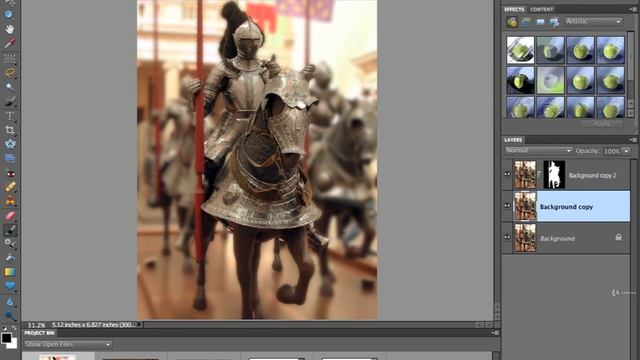The image size is (640, 360).
Task: Switch to the Effects tab
Action: coord(514,9)
